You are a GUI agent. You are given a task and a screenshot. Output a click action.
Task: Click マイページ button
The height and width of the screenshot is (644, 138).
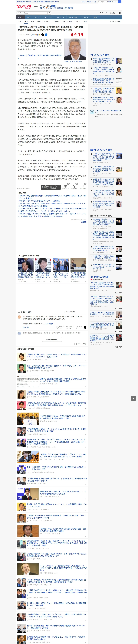(103, 13)
